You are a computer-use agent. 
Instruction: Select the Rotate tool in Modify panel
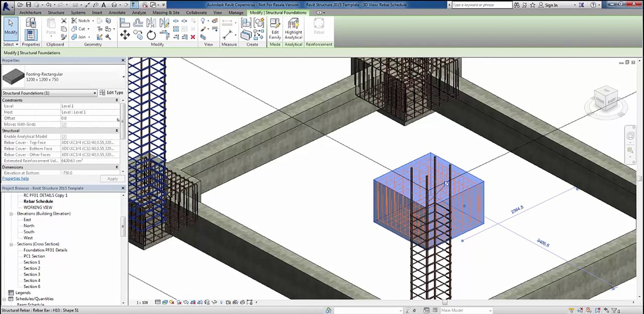coord(151,35)
